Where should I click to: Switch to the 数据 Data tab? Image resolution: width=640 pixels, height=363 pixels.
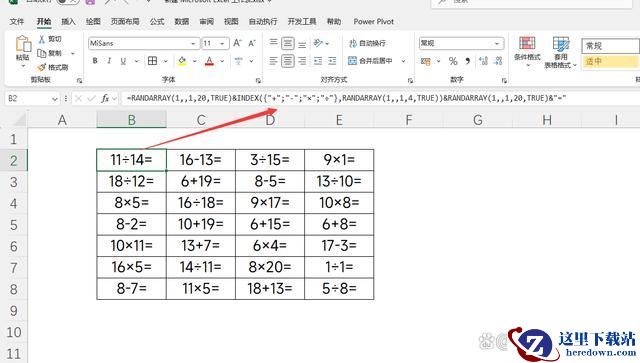[182, 22]
